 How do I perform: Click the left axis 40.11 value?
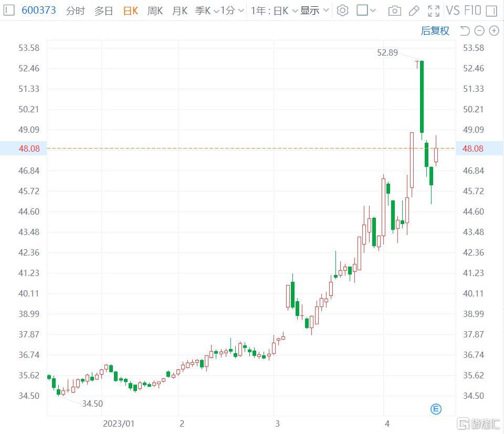point(28,293)
